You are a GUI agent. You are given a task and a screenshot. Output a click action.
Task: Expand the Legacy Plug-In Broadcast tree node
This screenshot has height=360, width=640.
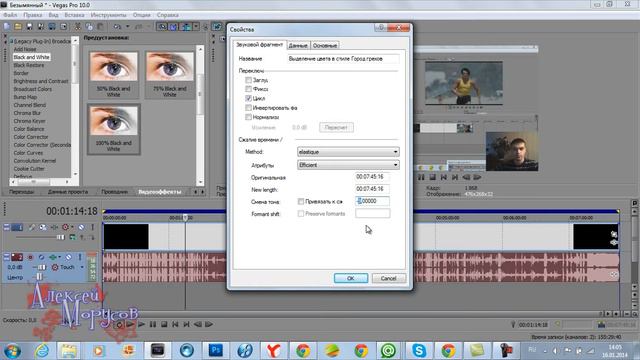(x=11, y=41)
